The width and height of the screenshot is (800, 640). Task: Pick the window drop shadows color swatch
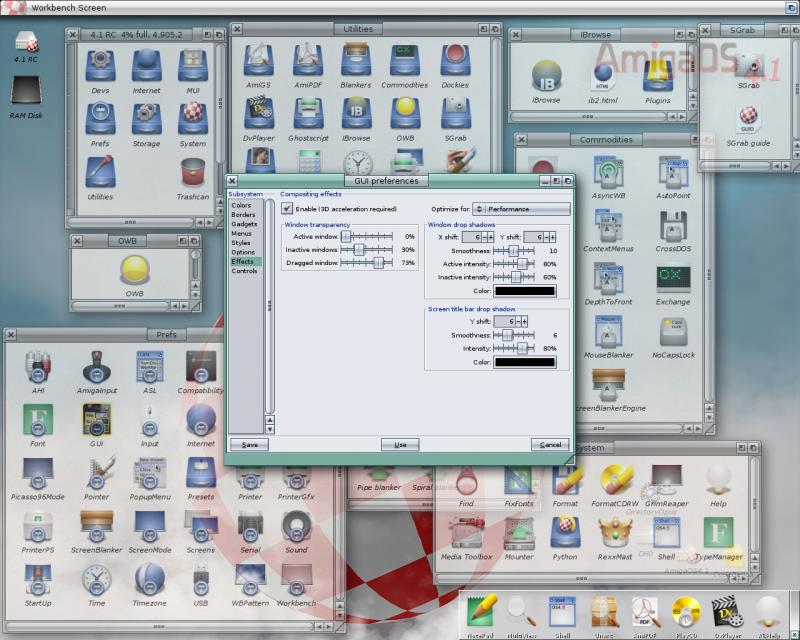click(x=525, y=291)
